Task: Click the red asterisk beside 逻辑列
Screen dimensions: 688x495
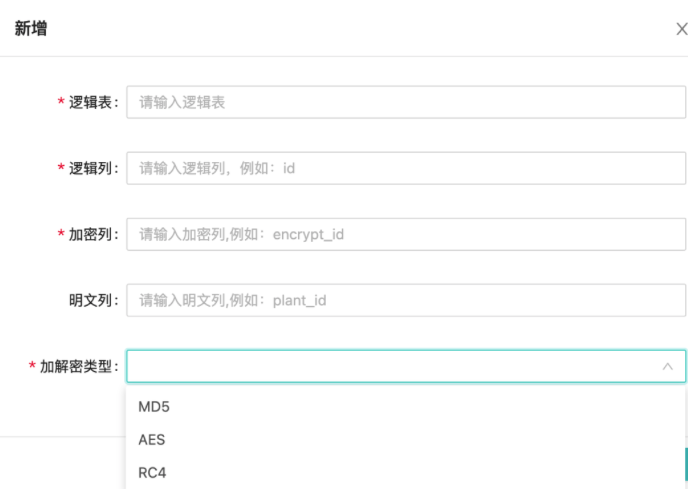Action: pos(61,169)
